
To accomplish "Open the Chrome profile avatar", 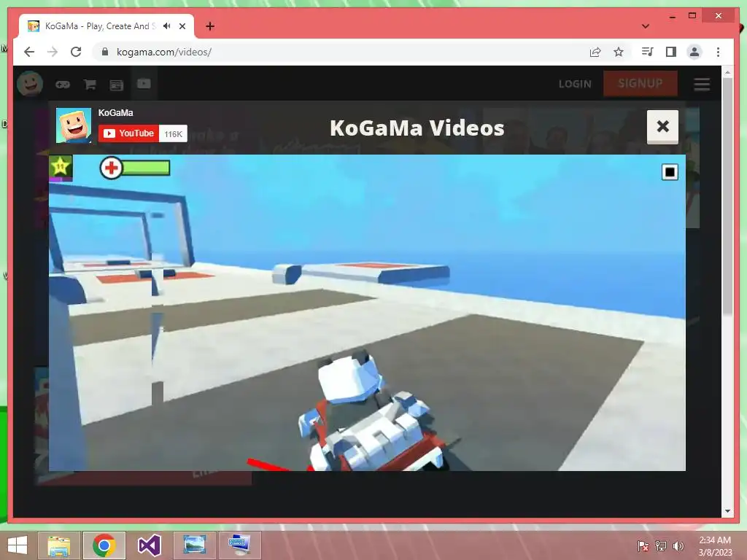I will click(694, 52).
